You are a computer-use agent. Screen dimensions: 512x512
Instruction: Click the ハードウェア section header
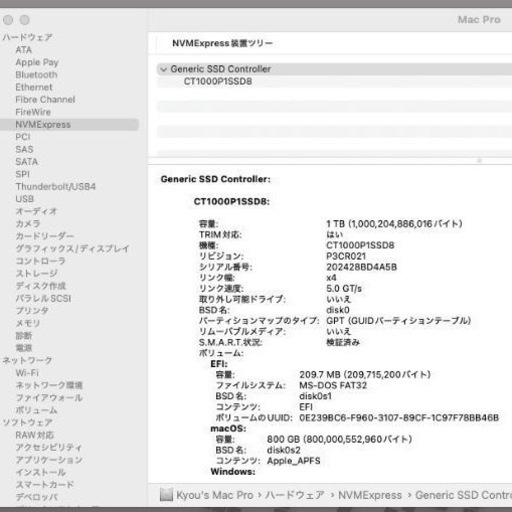[x=28, y=37]
